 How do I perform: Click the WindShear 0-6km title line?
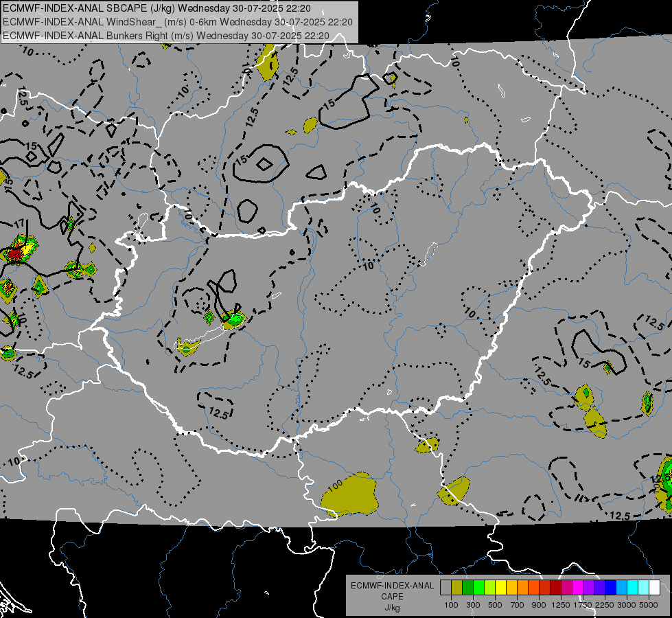[x=177, y=22]
